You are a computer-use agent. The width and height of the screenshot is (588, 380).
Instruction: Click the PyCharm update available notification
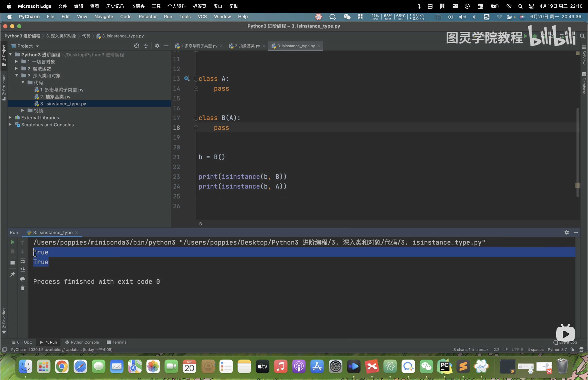[62, 350]
